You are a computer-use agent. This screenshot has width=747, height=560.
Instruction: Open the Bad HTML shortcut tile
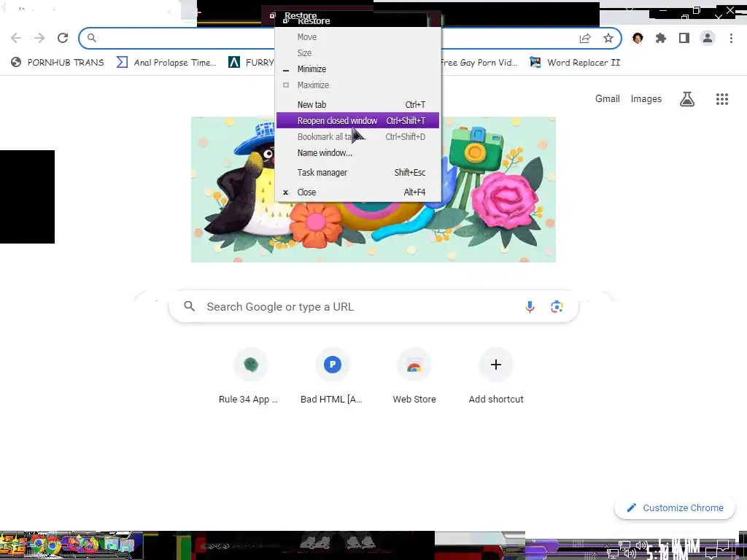[x=332, y=377]
